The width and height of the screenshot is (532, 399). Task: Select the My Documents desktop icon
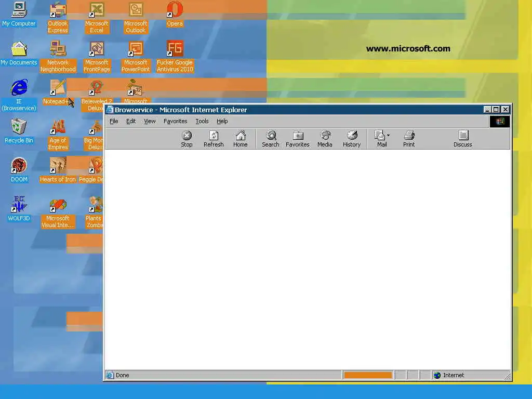(x=19, y=54)
